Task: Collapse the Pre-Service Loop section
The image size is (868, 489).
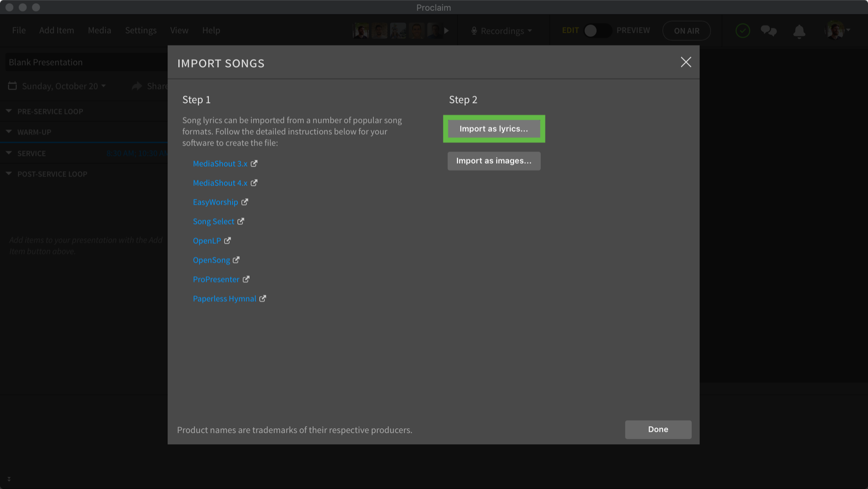Action: [x=9, y=111]
